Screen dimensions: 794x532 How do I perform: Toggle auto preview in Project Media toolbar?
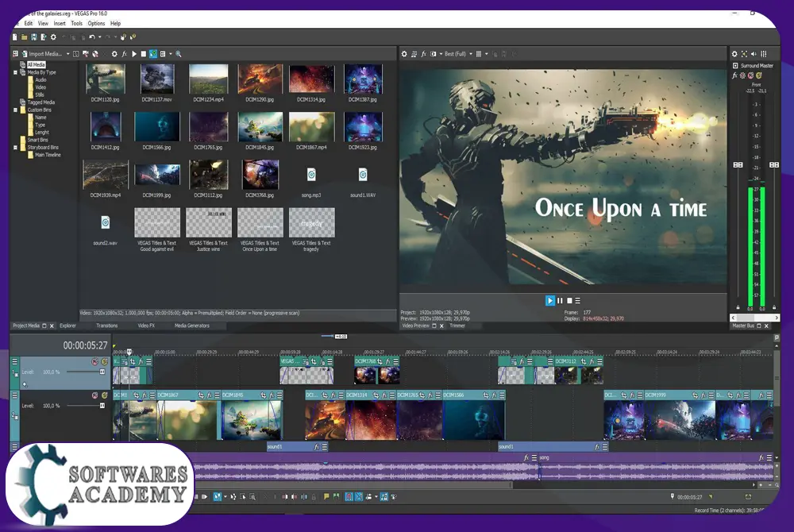click(153, 54)
